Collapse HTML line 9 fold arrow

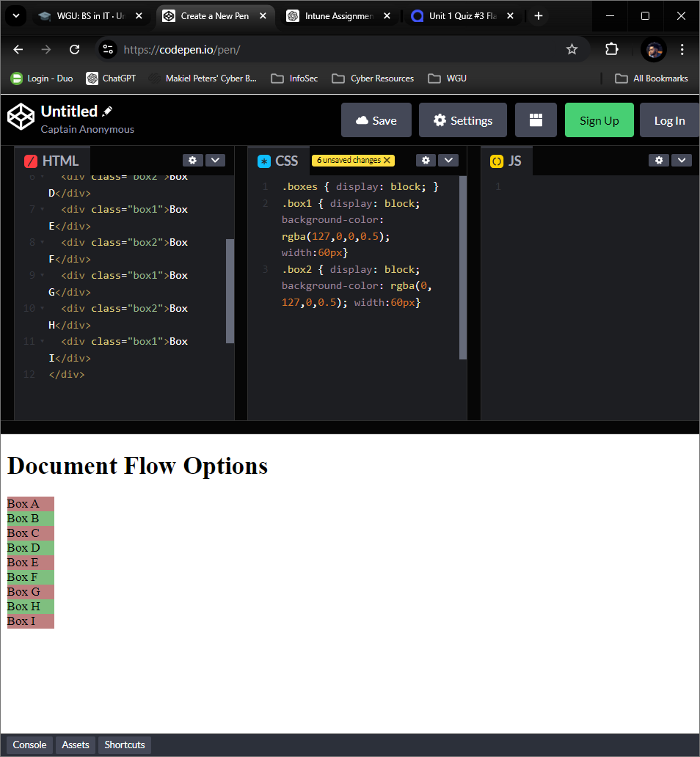click(42, 275)
